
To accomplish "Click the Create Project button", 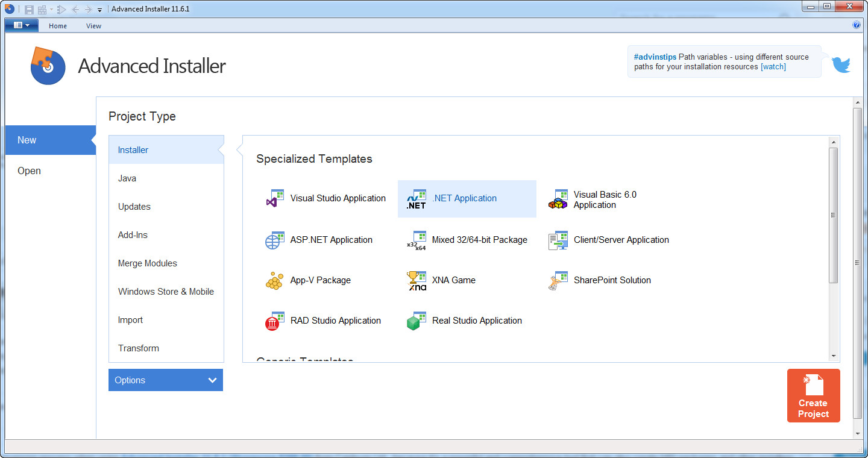I will tap(813, 396).
